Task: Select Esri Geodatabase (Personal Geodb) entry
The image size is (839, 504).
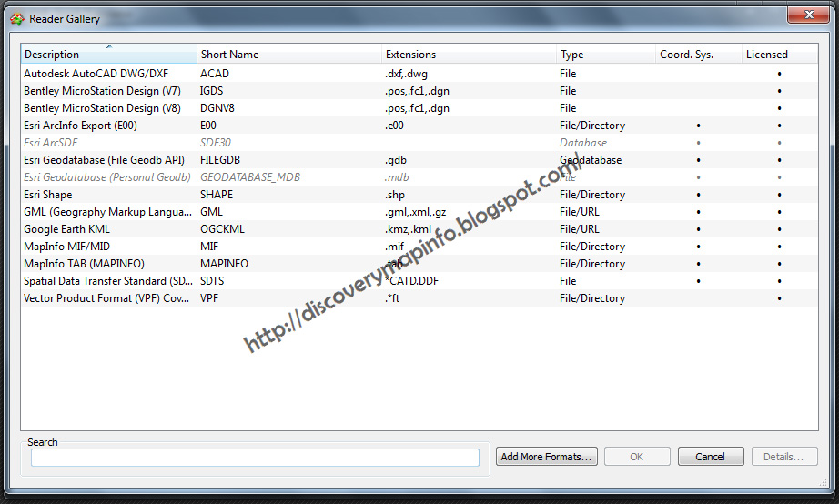Action: pos(419,177)
